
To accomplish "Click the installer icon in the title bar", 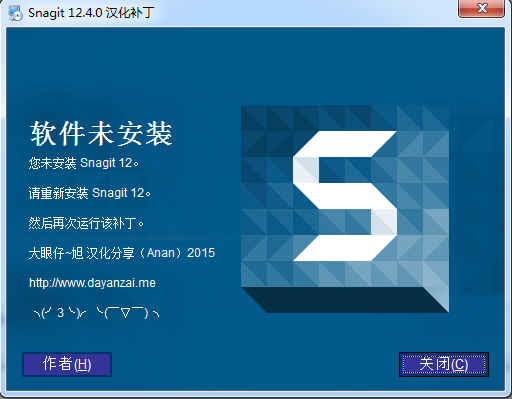I will click(15, 13).
